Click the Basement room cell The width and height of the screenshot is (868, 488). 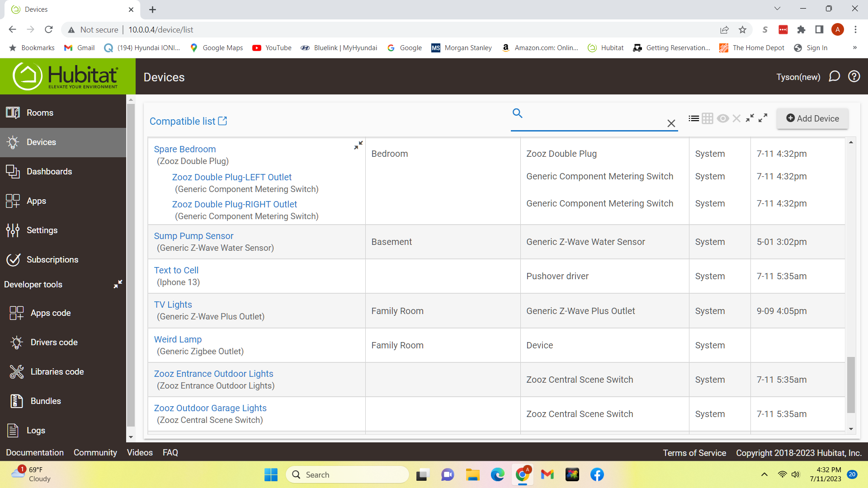point(443,242)
